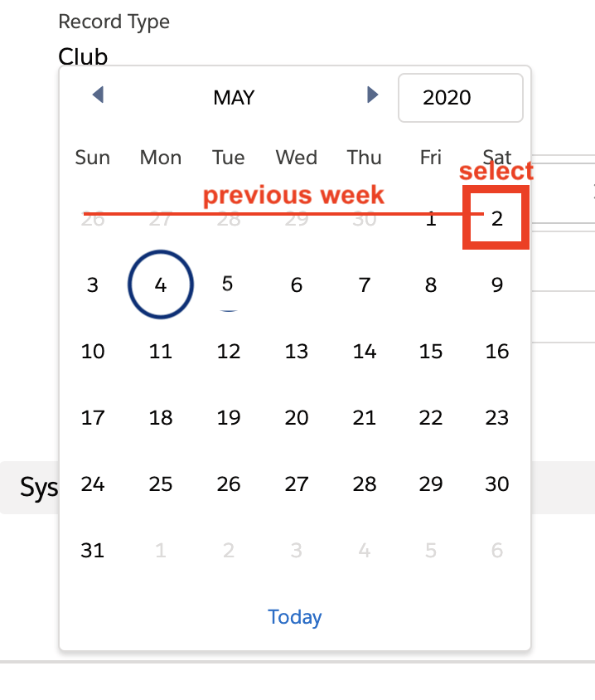Image resolution: width=595 pixels, height=700 pixels.
Task: Select May 27 on the calendar
Action: tap(297, 484)
